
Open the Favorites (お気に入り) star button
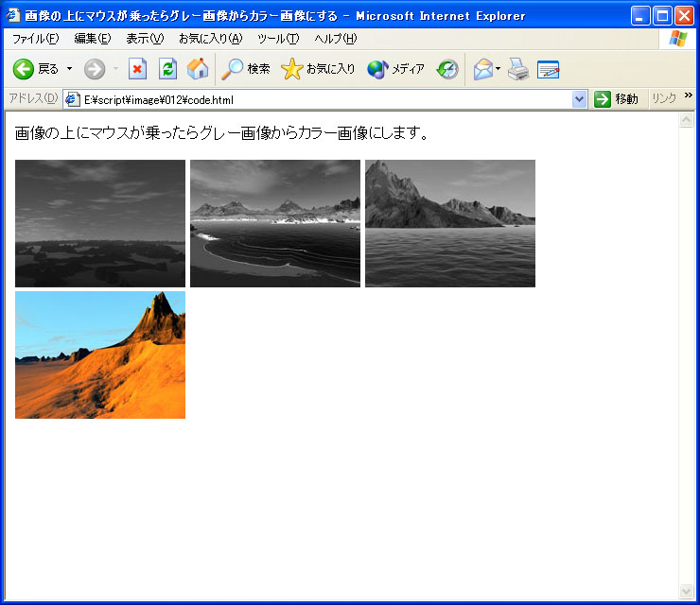(318, 69)
